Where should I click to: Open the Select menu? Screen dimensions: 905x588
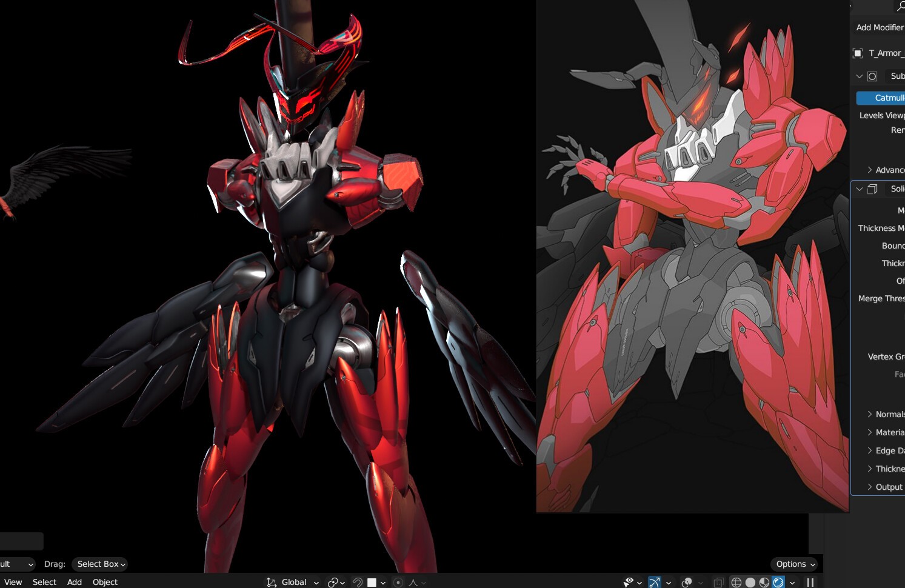44,582
